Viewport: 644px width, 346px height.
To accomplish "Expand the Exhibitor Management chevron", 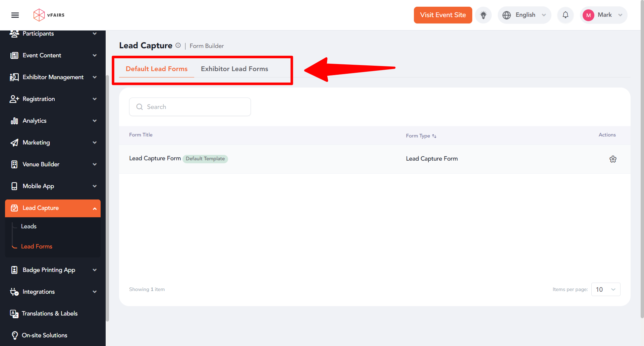I will (x=95, y=77).
